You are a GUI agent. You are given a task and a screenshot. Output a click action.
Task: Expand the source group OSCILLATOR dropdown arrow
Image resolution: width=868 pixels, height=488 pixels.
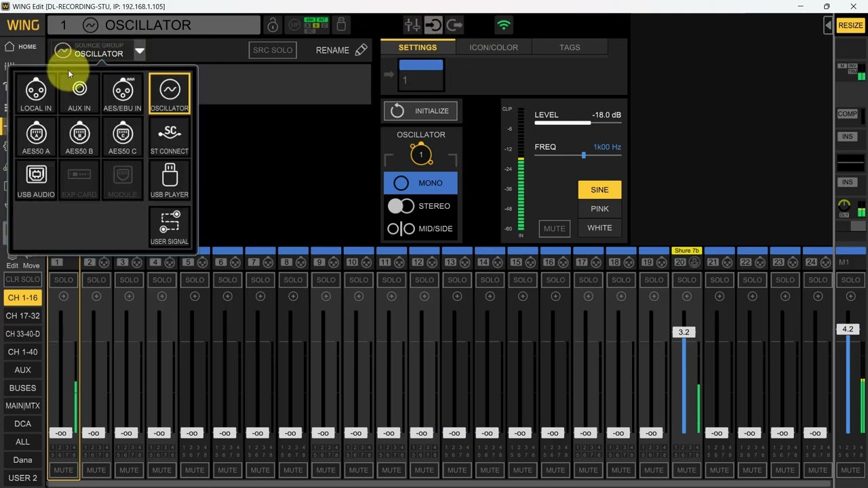coord(139,50)
